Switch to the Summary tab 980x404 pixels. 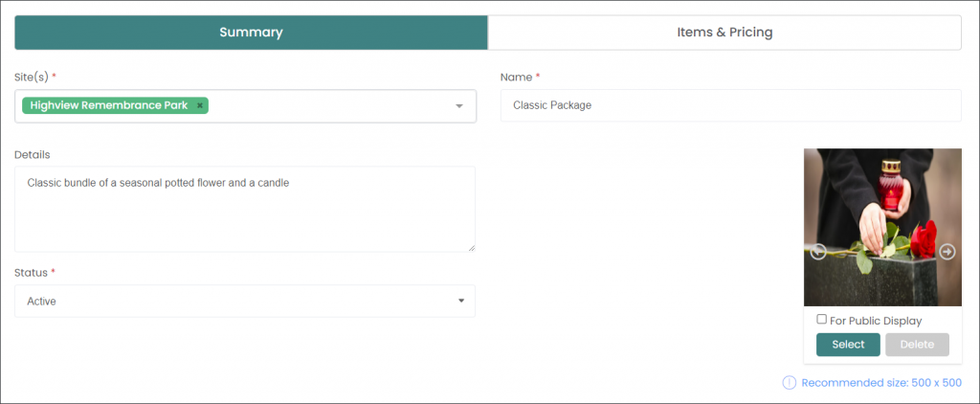pos(252,33)
